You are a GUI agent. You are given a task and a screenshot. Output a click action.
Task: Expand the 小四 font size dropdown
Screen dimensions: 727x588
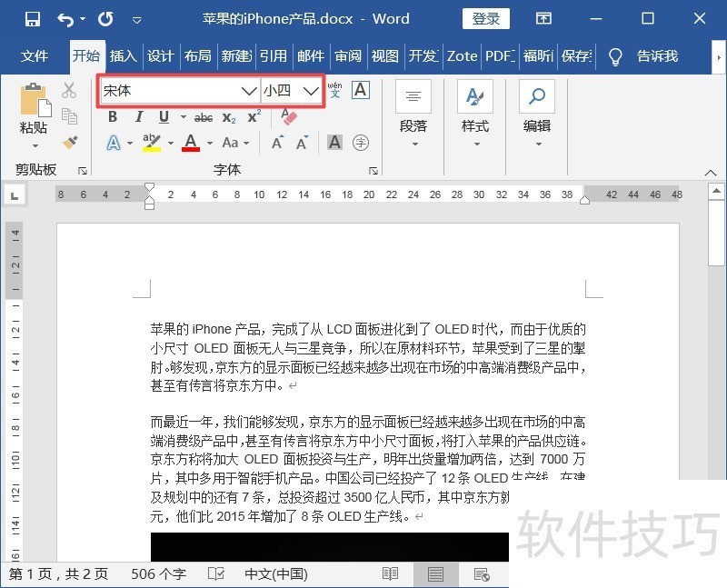[311, 90]
